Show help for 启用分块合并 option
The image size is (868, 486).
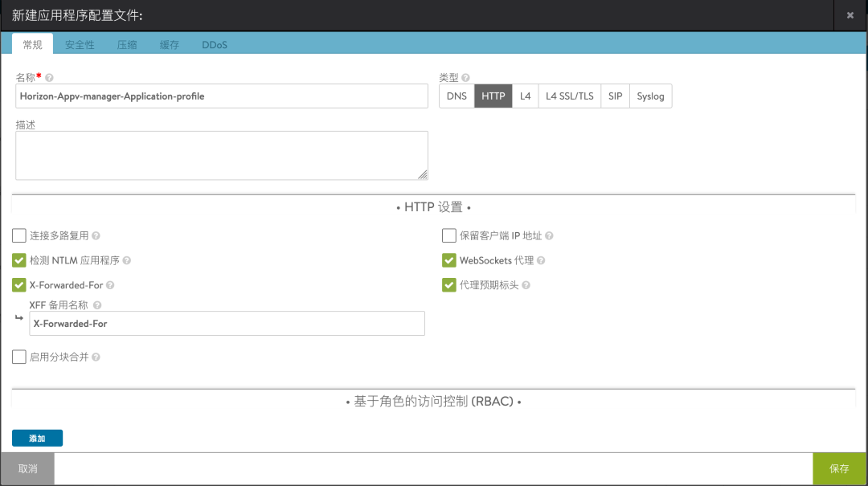coord(96,357)
